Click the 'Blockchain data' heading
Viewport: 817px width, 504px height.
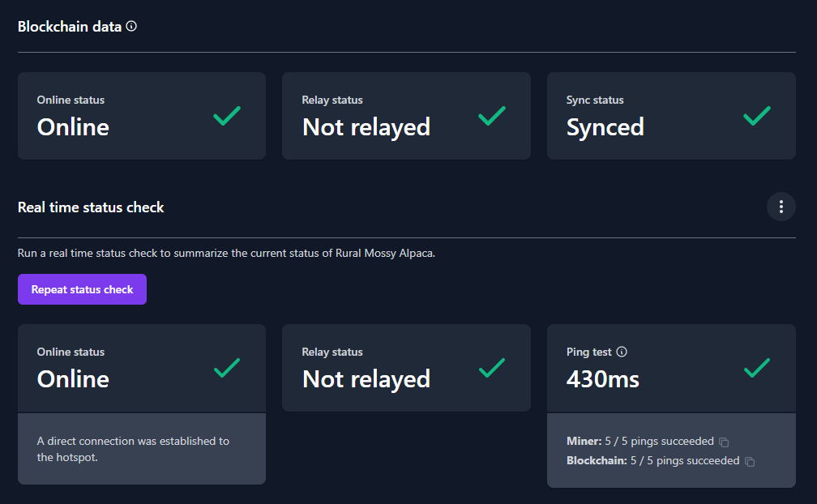pos(70,27)
